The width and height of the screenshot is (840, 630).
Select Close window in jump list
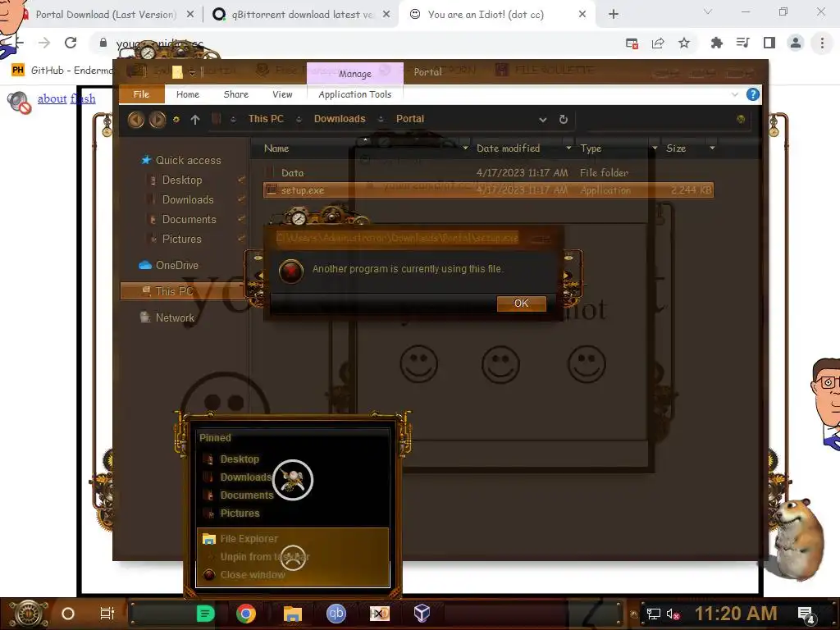point(253,575)
